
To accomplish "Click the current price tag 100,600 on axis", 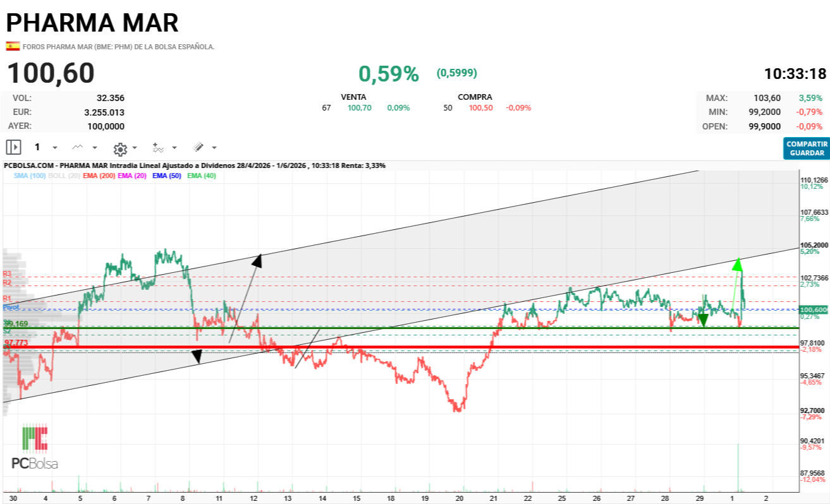I will (x=814, y=309).
